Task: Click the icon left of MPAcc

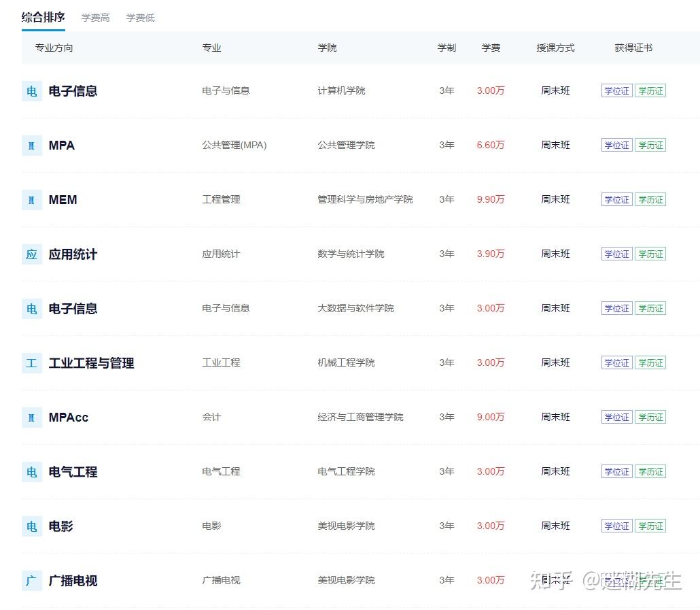Action: click(31, 418)
